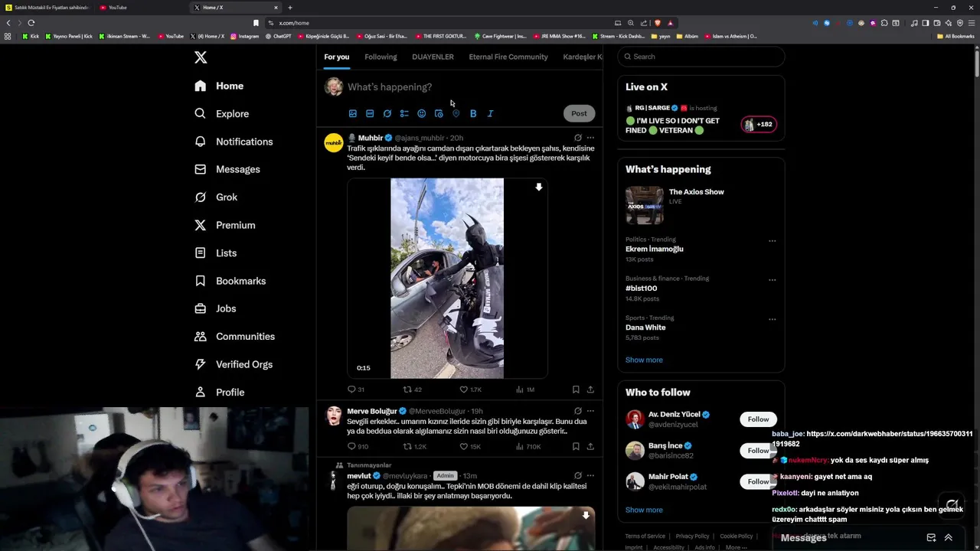The width and height of the screenshot is (980, 551).
Task: Open Lists in the sidebar
Action: (216, 253)
